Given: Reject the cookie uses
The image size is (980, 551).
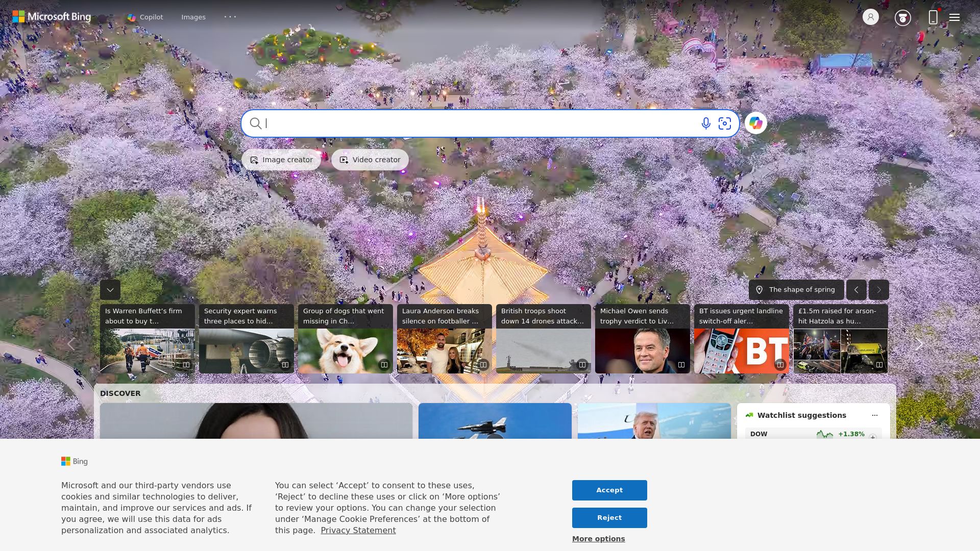Looking at the screenshot, I should pos(609,517).
